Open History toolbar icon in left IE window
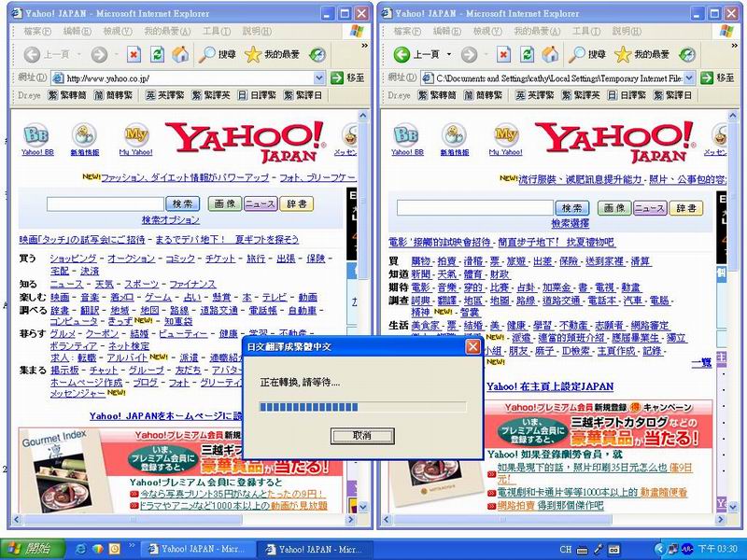This screenshot has width=747, height=560. [x=317, y=55]
